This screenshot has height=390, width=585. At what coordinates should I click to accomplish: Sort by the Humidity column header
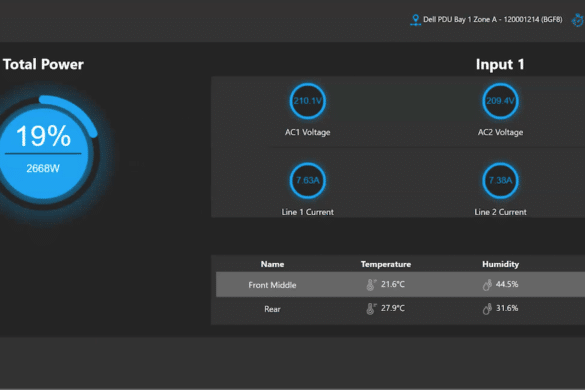click(x=500, y=264)
